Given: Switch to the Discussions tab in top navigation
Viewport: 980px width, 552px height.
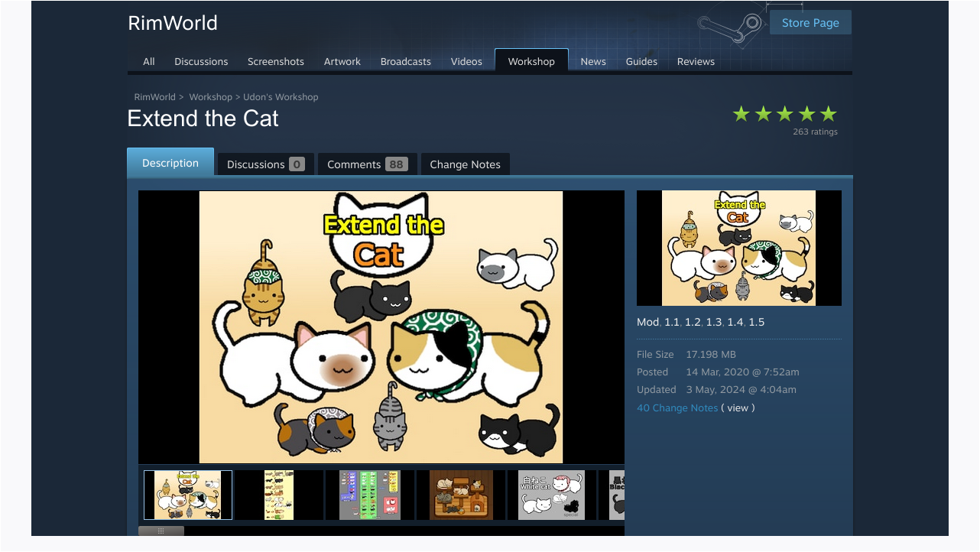Looking at the screenshot, I should tap(201, 61).
